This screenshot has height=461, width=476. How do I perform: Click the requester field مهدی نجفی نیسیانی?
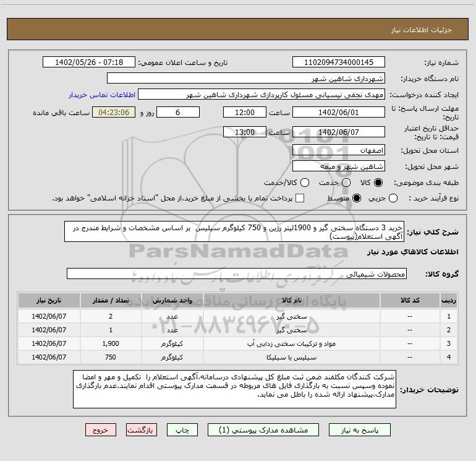click(261, 95)
